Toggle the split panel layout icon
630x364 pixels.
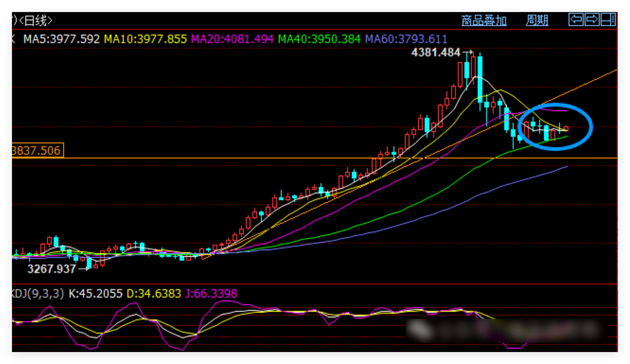coord(608,20)
